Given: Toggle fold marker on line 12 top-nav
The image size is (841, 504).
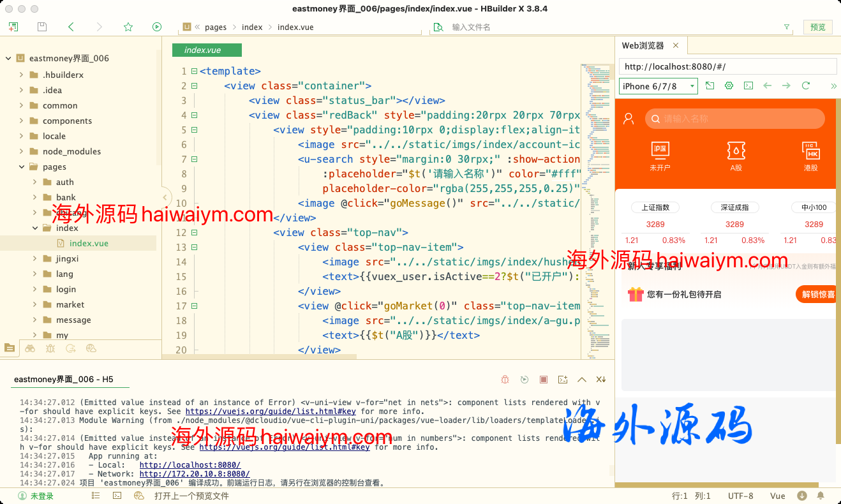Looking at the screenshot, I should [194, 233].
